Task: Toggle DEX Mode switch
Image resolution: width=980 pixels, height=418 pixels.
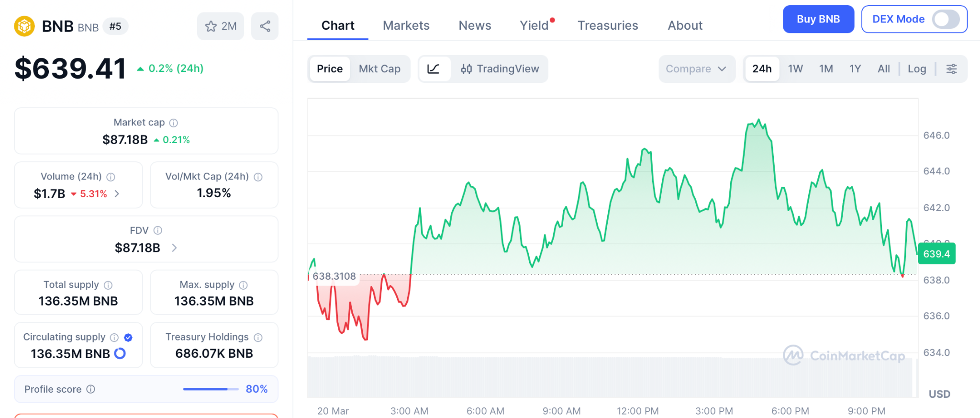Action: pyautogui.click(x=946, y=19)
